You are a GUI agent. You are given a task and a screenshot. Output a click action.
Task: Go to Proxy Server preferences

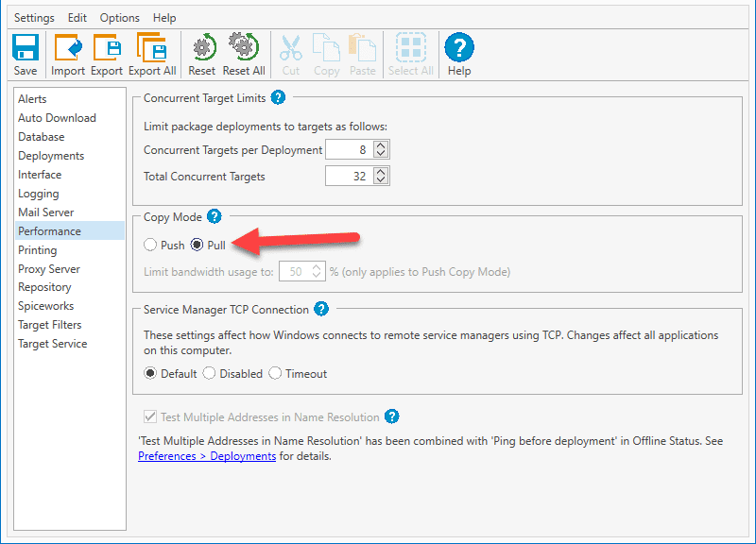point(69,268)
